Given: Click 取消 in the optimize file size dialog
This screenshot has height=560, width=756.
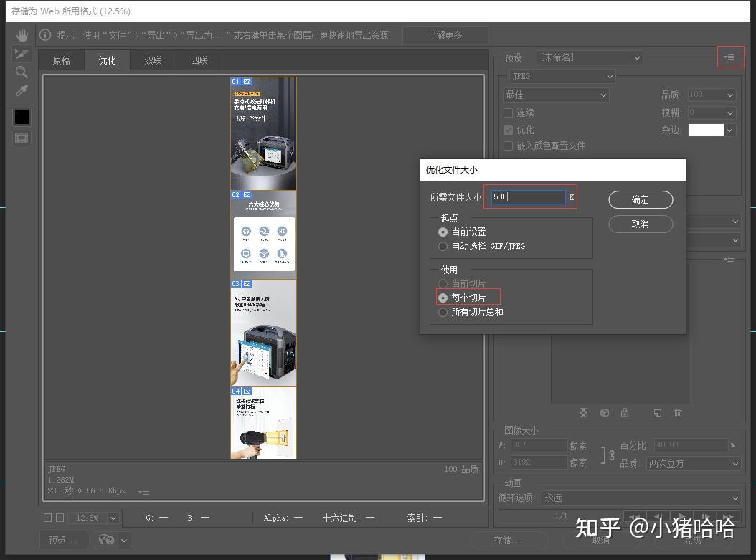Looking at the screenshot, I should 641,224.
